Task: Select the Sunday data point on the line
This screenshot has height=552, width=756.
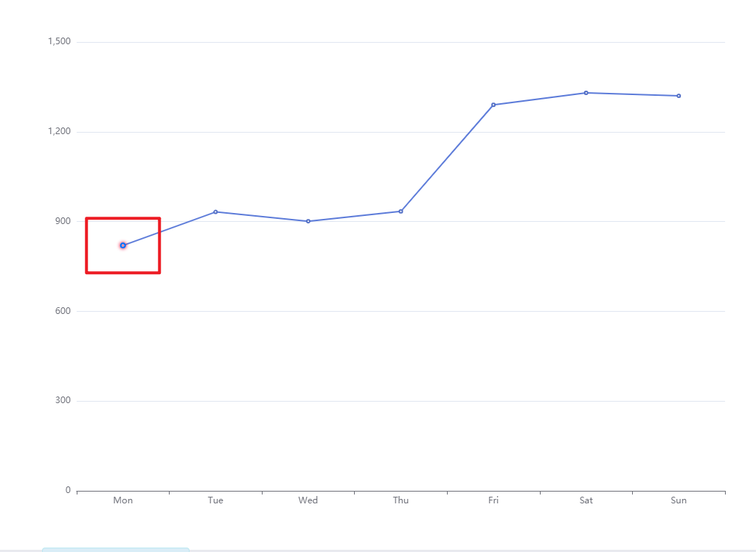Action: pyautogui.click(x=678, y=95)
